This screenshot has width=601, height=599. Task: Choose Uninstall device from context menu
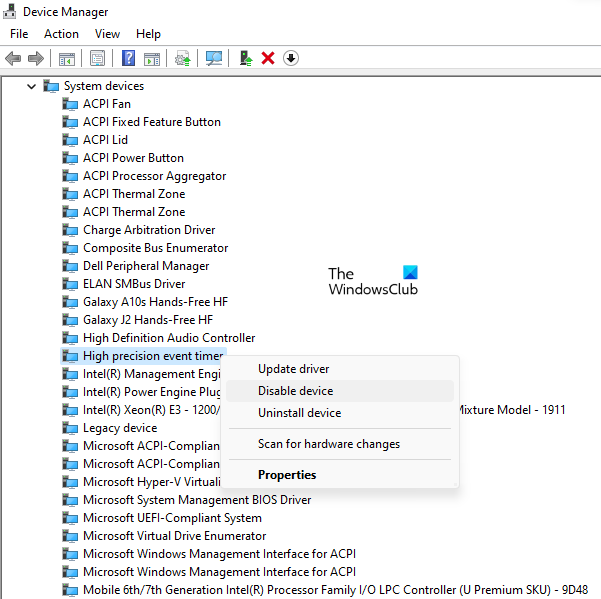[x=340, y=413]
